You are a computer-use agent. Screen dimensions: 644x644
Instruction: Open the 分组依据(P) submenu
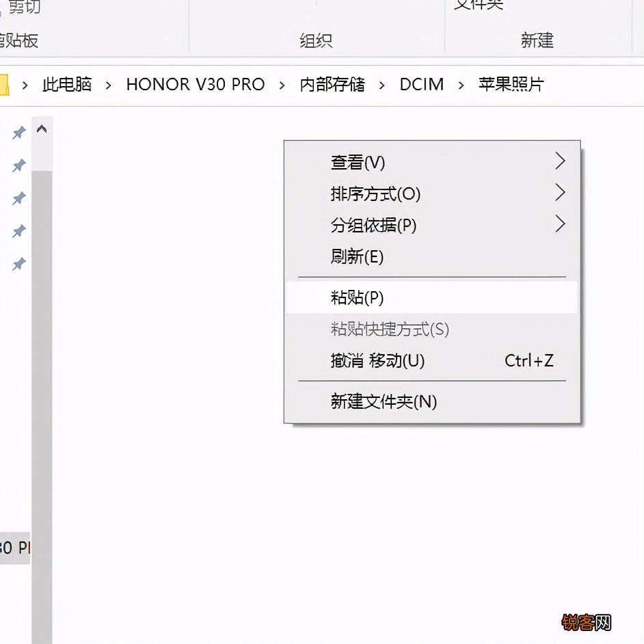click(431, 225)
